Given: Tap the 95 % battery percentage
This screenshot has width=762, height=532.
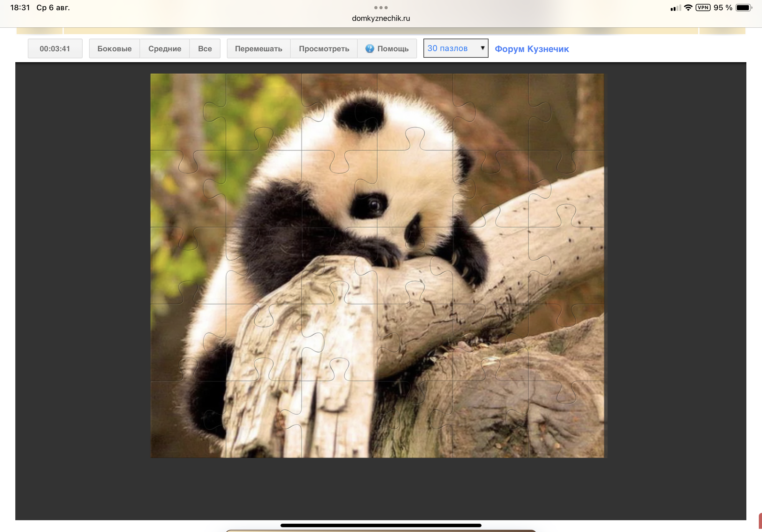Looking at the screenshot, I should tap(723, 7).
